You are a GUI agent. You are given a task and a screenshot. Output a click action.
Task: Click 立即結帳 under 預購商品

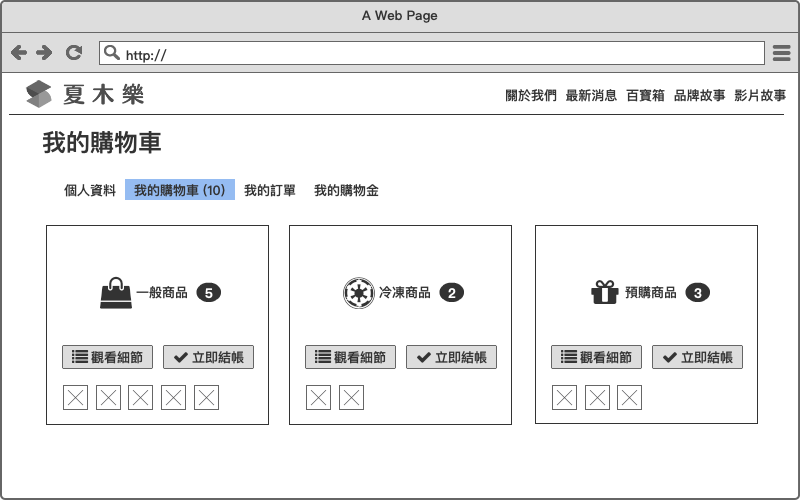pos(697,357)
